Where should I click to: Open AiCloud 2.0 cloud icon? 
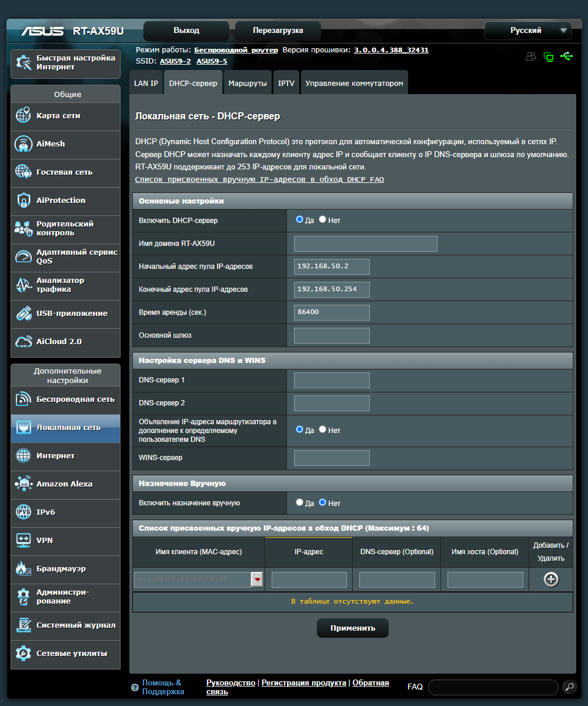(24, 341)
